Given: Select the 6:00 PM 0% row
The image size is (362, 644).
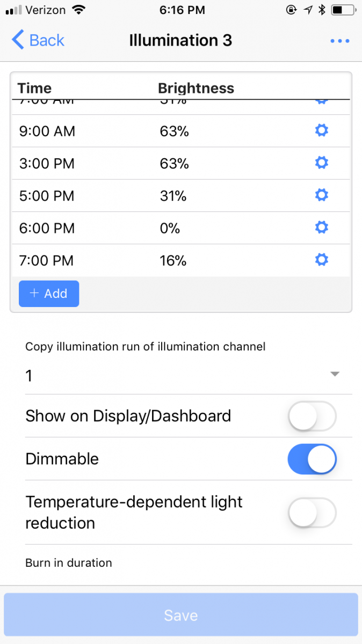Looking at the screenshot, I should tap(181, 228).
